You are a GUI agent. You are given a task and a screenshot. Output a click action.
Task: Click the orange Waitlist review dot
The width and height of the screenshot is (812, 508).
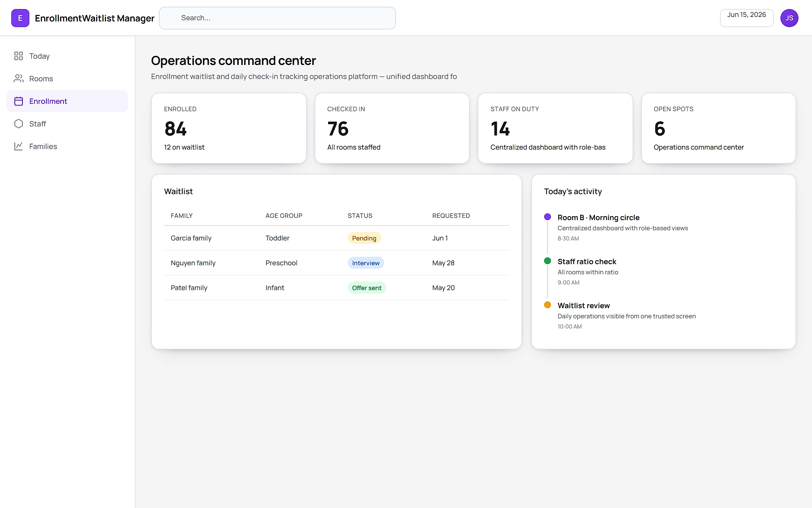point(547,305)
